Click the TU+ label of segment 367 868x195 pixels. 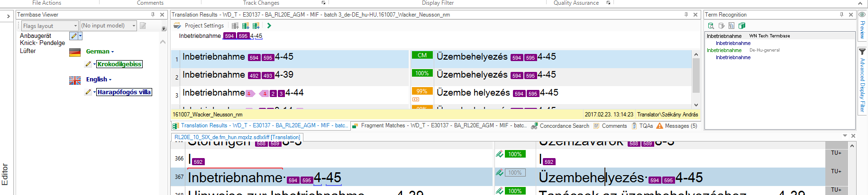pos(836,171)
